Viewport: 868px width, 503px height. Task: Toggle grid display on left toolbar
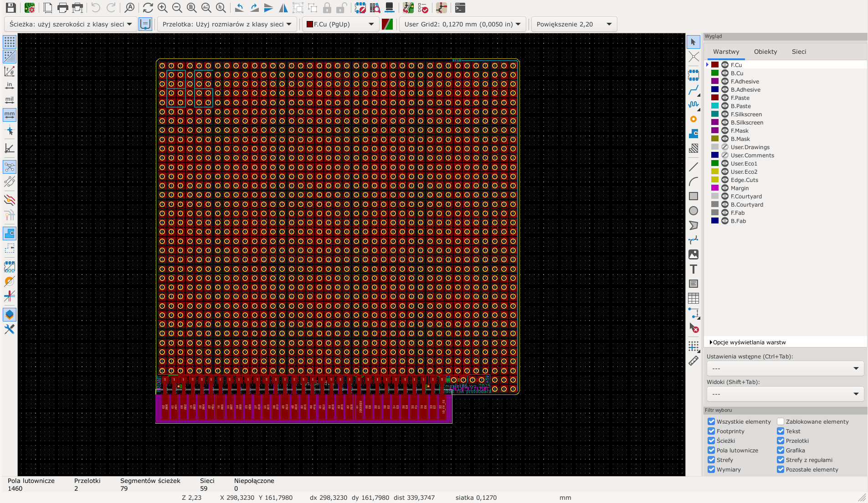tap(10, 42)
